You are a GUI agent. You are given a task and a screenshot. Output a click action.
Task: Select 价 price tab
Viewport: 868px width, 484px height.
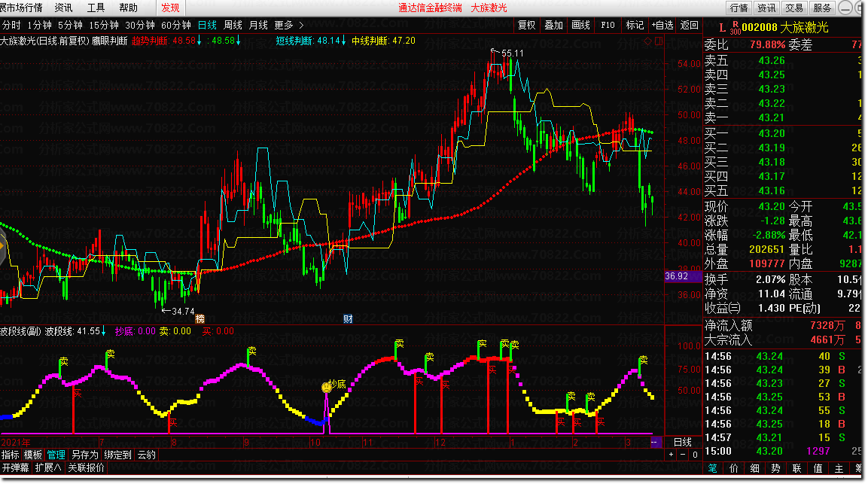point(734,468)
